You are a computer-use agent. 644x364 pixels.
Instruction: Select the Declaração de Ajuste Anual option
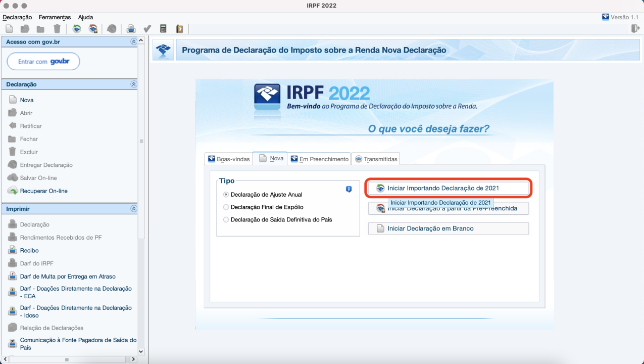click(226, 194)
